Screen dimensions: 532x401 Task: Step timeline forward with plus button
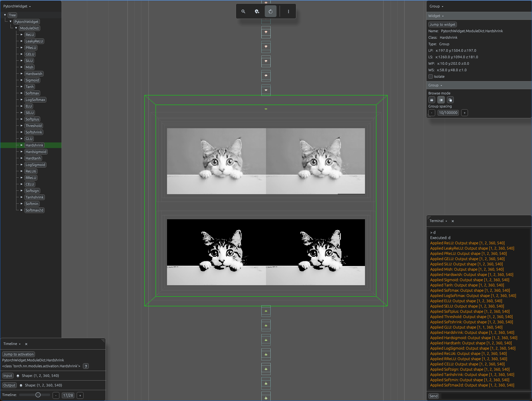(x=80, y=395)
